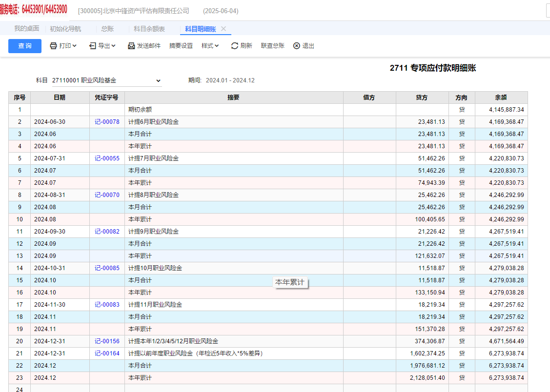Click the 退出 exit icon
The height and width of the screenshot is (392, 550).
pos(296,46)
